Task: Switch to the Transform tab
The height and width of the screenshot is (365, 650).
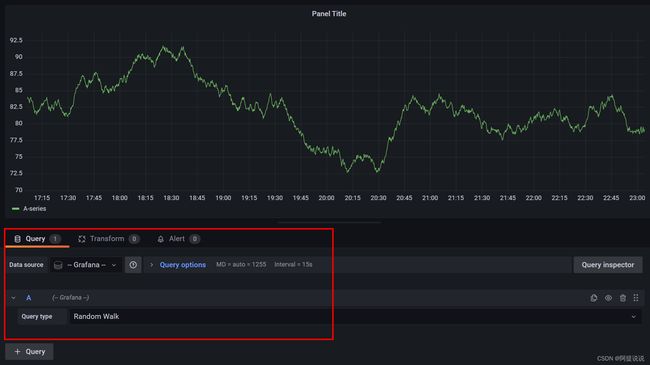Action: [x=109, y=239]
